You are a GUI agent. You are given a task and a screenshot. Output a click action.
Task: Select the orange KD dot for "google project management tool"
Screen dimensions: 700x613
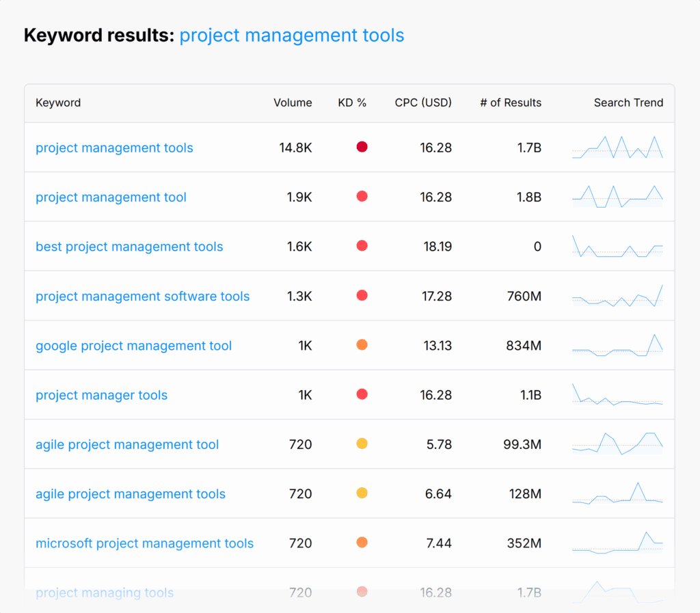362,344
